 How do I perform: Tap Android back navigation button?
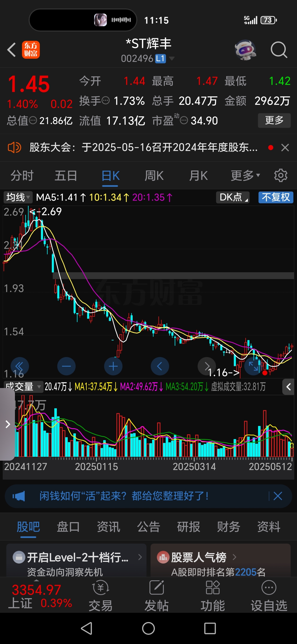(x=87, y=628)
